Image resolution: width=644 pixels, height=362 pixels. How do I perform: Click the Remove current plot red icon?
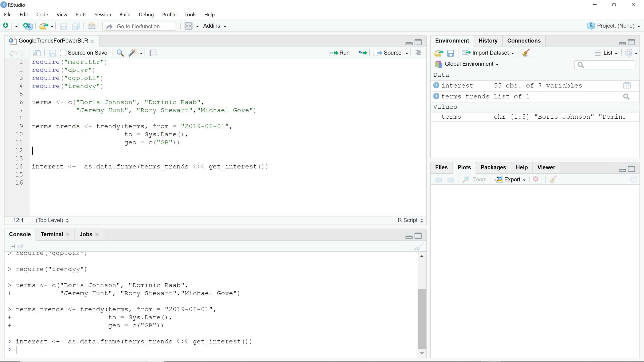coord(536,179)
